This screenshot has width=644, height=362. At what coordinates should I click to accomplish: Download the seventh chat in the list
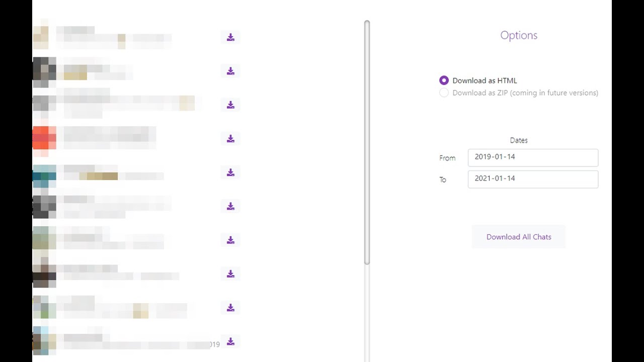230,240
